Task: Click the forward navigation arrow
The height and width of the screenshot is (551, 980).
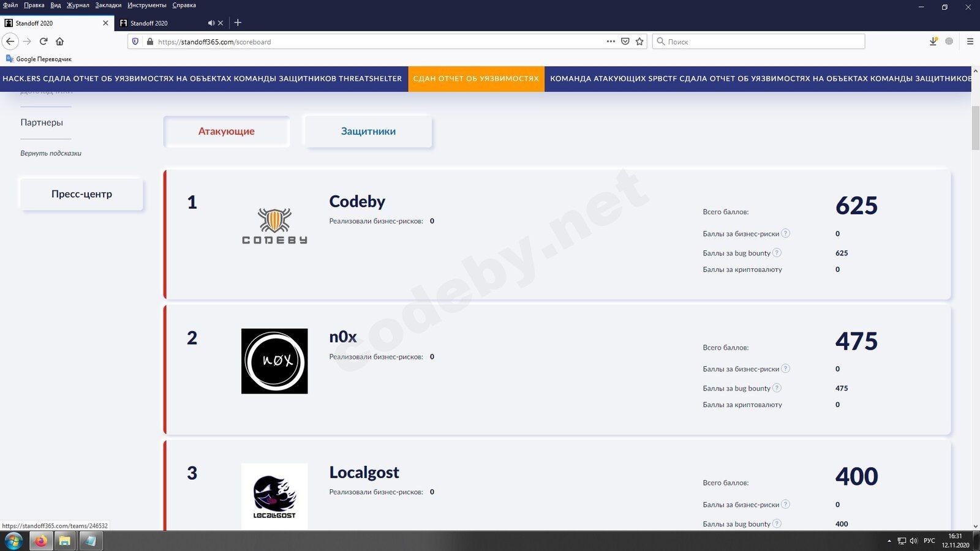Action: [27, 42]
